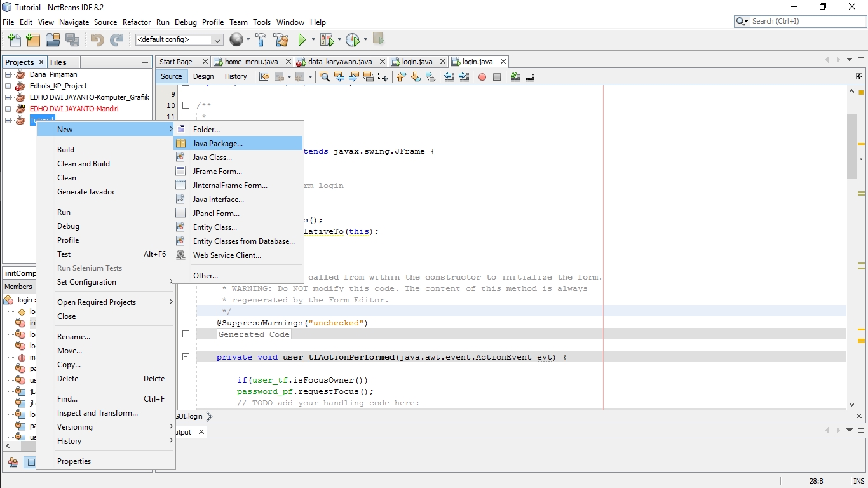
Task: Click Find Previous Occurrence icon
Action: 339,77
